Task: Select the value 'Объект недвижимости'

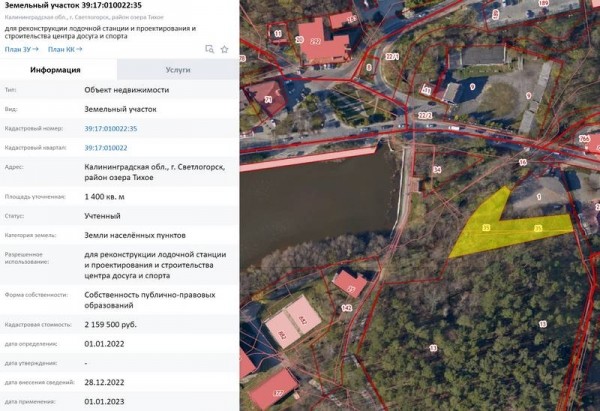Action: point(127,90)
